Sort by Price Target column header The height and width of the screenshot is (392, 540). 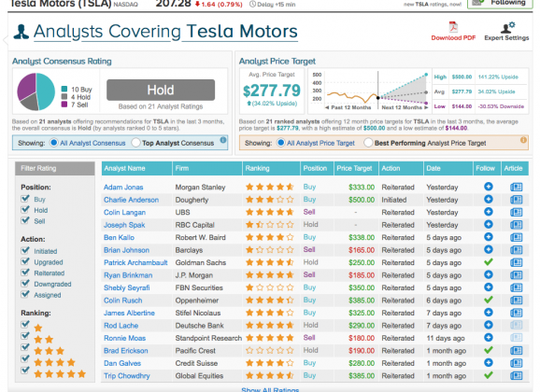pyautogui.click(x=356, y=168)
